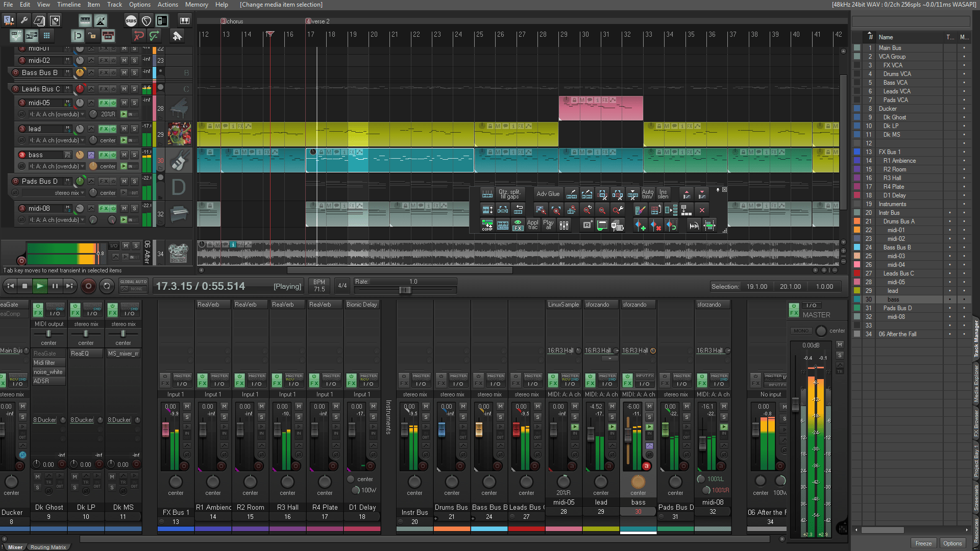Click the Adv Glue floating toolbar button
980x551 pixels.
[x=548, y=194]
